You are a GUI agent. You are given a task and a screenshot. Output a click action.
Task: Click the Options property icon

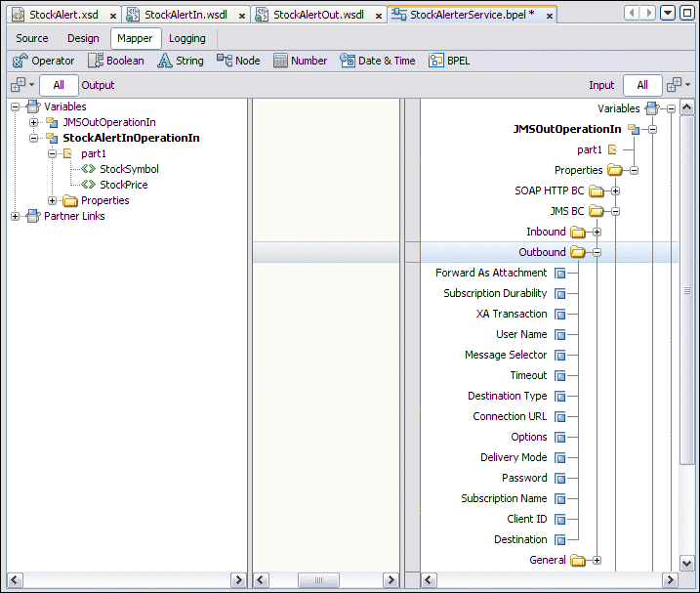pos(559,438)
